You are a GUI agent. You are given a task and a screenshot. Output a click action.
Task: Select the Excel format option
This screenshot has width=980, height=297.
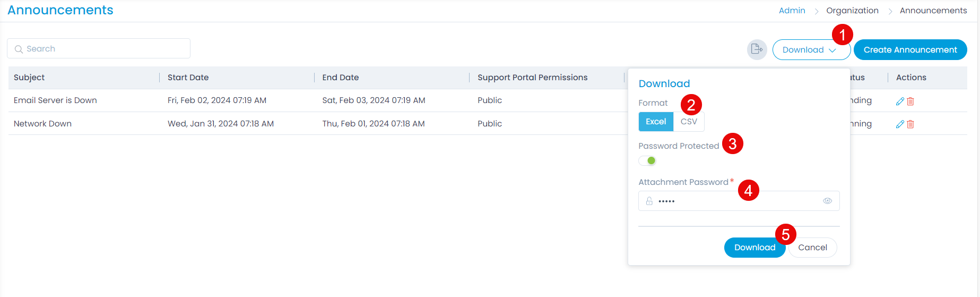[x=656, y=122]
